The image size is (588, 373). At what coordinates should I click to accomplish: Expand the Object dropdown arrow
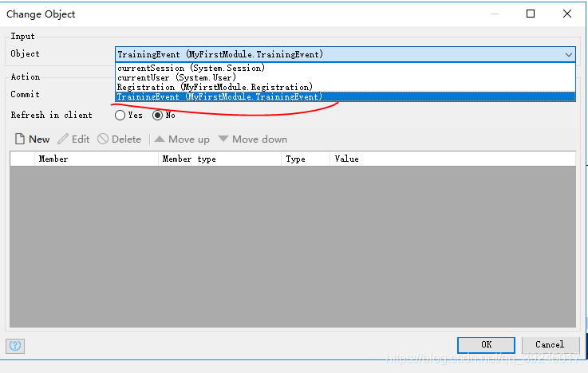[x=568, y=54]
